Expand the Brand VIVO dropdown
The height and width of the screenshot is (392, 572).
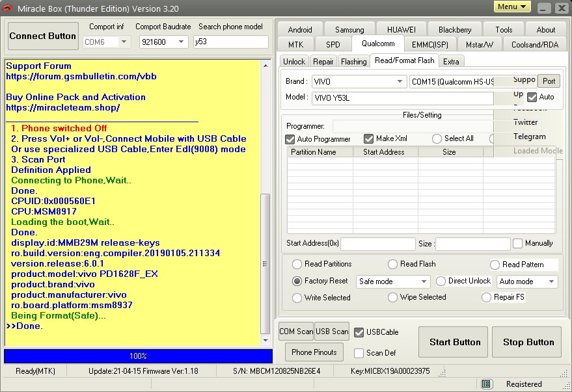(400, 81)
